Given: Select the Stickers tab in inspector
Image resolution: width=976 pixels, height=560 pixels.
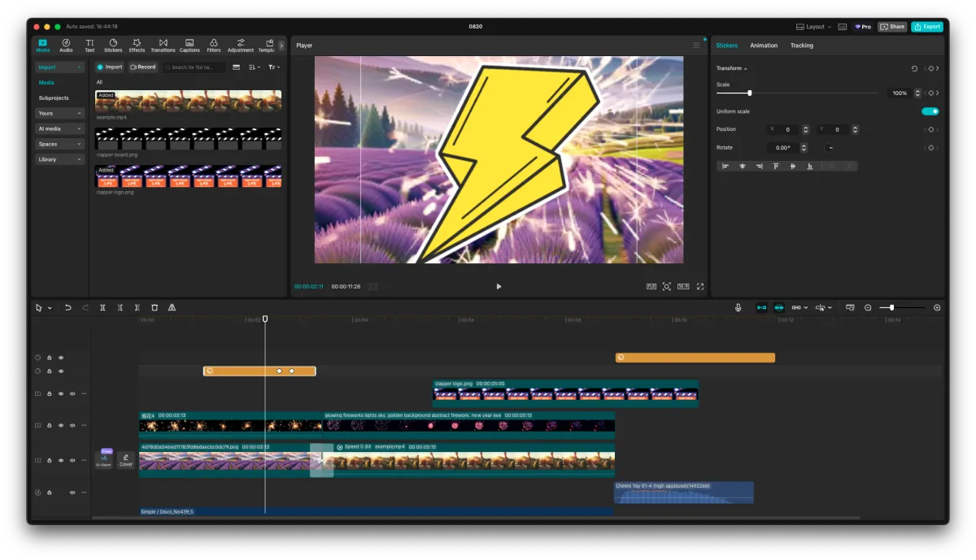Looking at the screenshot, I should [x=727, y=46].
